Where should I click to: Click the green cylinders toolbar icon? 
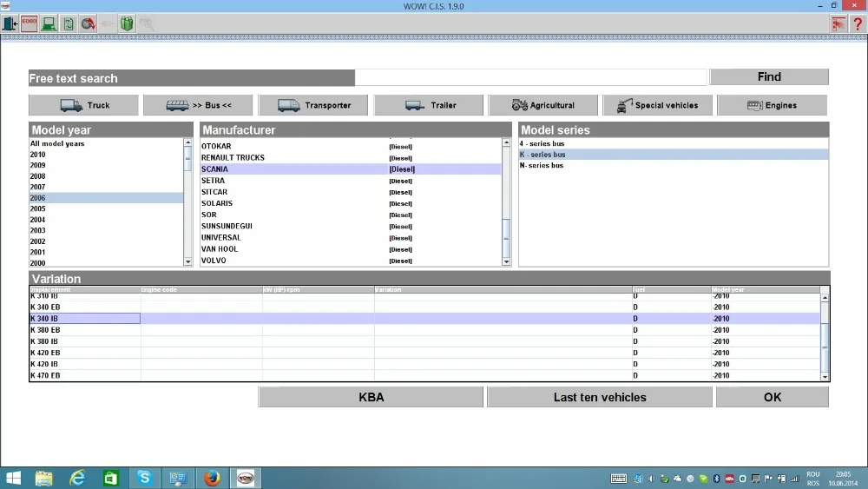[x=127, y=23]
